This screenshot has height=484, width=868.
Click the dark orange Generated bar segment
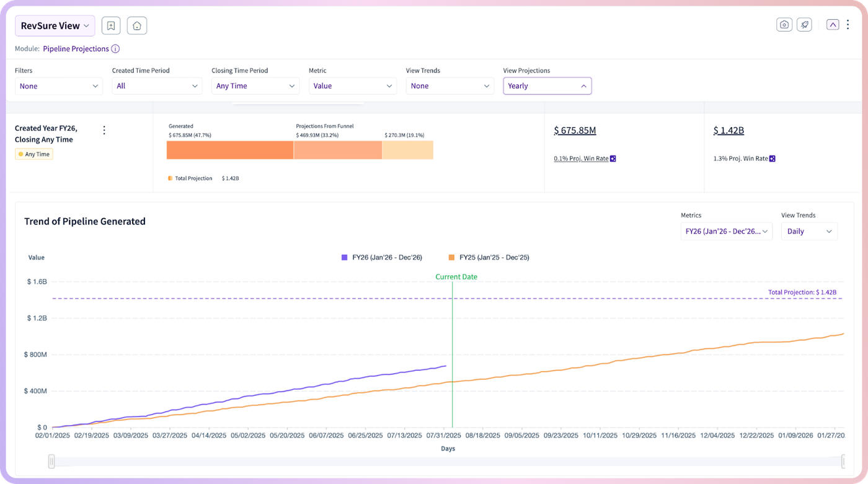230,150
